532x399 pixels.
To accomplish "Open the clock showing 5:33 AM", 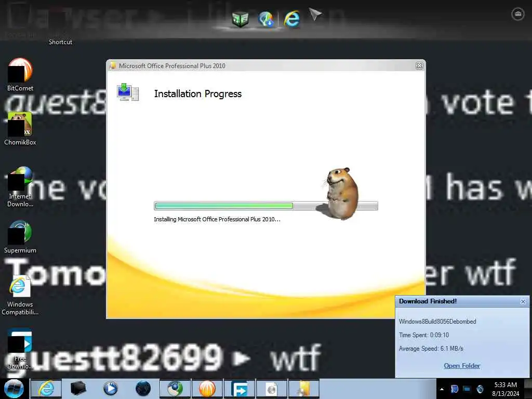I will coord(506,389).
